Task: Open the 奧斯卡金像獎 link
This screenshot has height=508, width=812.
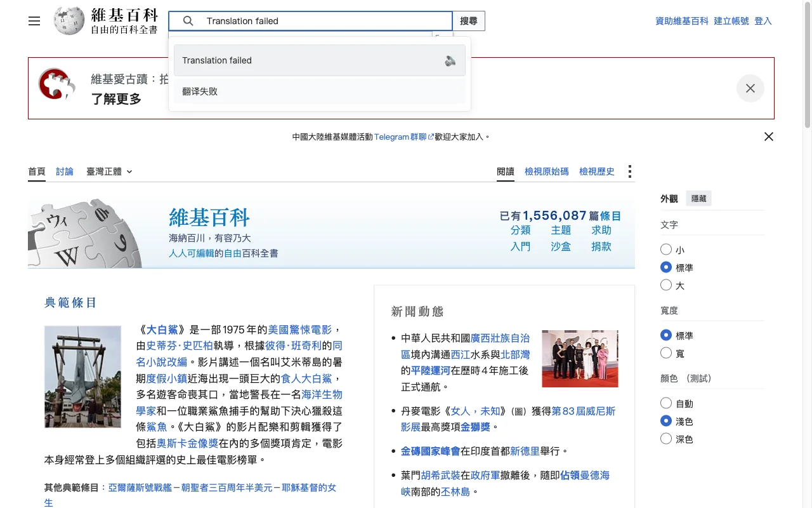Action: (188, 443)
